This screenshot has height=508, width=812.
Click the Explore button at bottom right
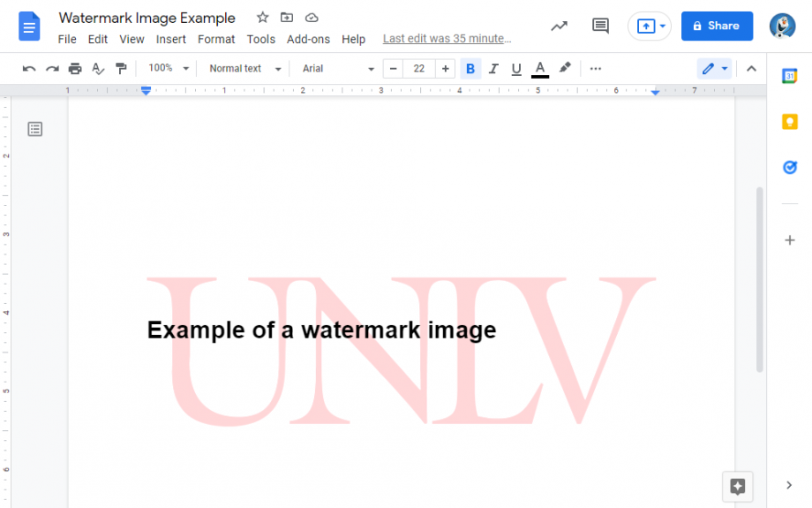click(x=738, y=487)
